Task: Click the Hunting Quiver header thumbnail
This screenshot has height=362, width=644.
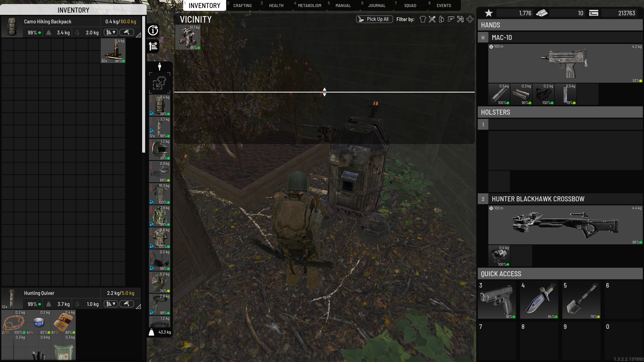Action: click(x=12, y=298)
